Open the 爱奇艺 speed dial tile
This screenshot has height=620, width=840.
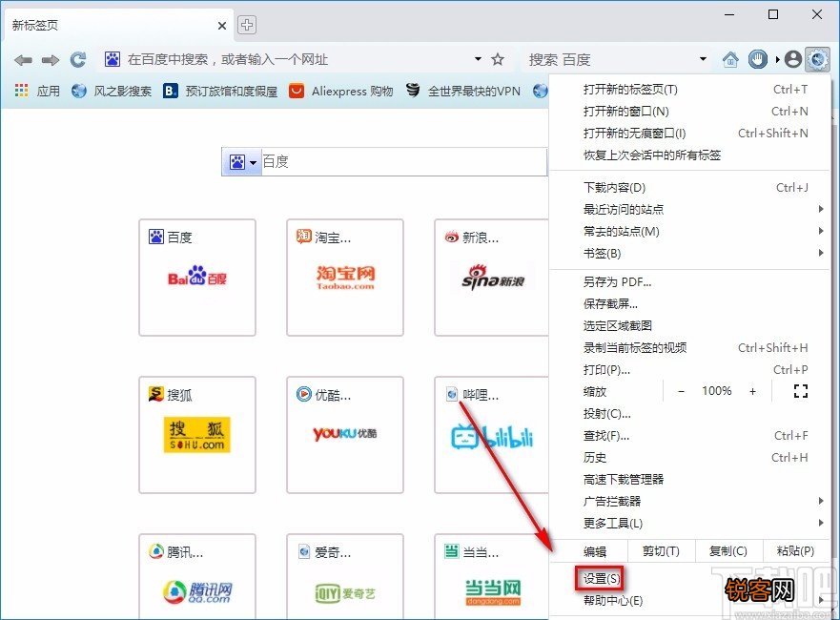(345, 576)
